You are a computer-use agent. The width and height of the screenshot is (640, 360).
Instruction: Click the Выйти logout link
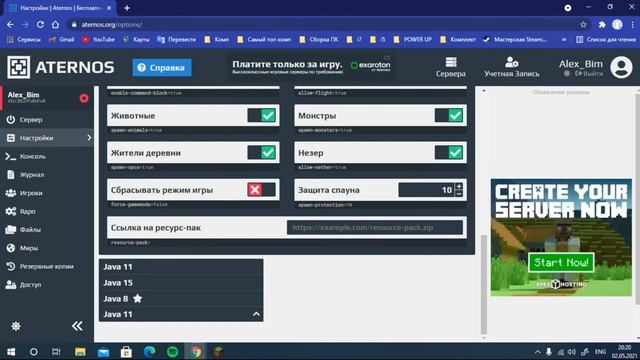click(x=589, y=73)
